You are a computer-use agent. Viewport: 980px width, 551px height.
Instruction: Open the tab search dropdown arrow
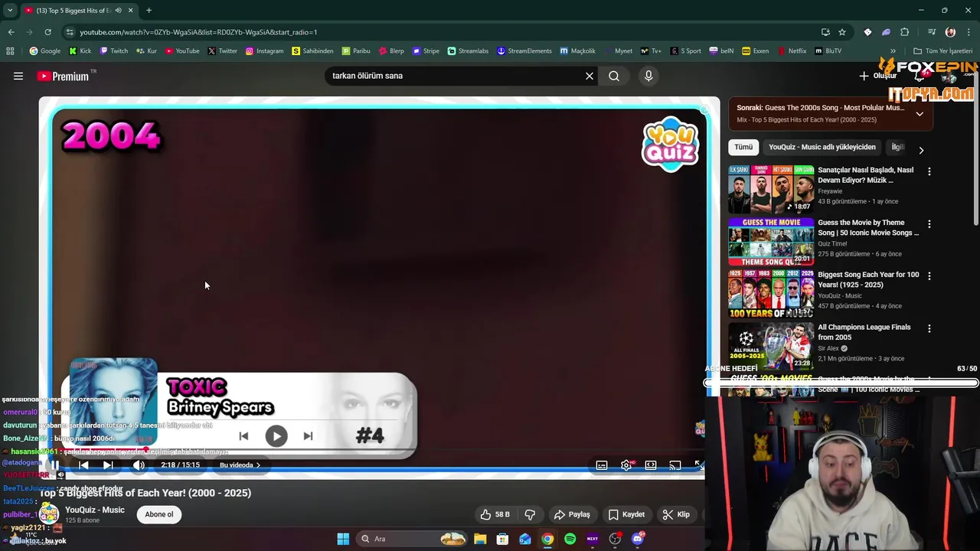coord(9,11)
